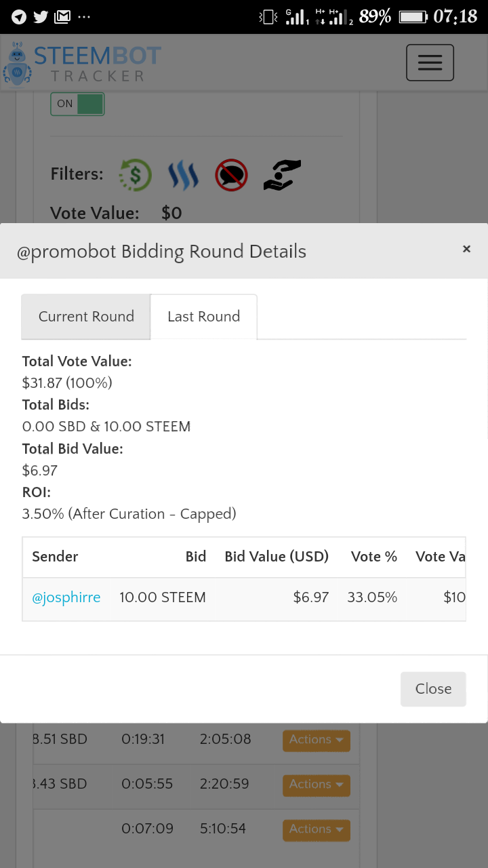Toggle the hand donation filter icon
Image resolution: width=488 pixels, height=868 pixels.
282,175
